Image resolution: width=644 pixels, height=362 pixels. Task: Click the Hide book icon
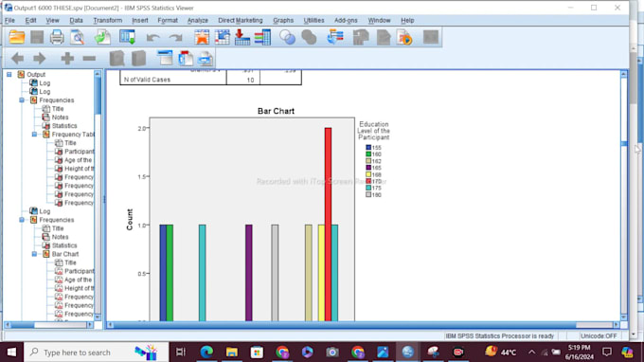coord(139,59)
